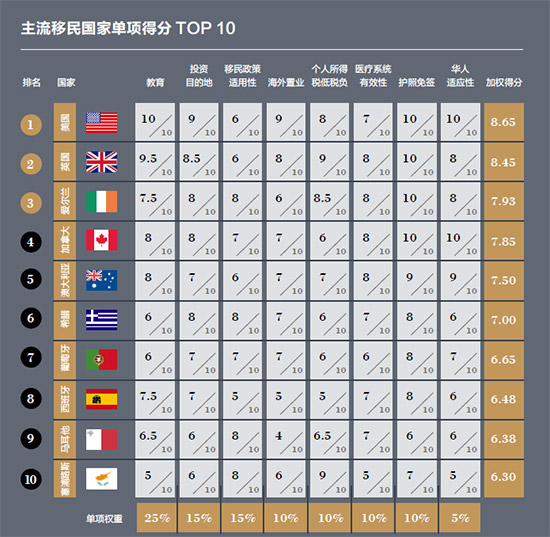The width and height of the screenshot is (550, 537).
Task: Select the Cyprus flag icon
Action: tap(102, 479)
